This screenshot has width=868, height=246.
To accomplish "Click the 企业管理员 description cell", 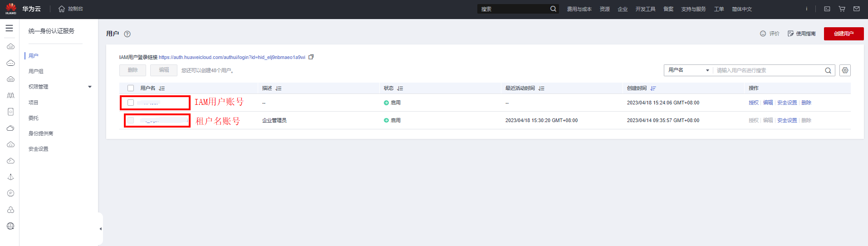I will [x=274, y=120].
